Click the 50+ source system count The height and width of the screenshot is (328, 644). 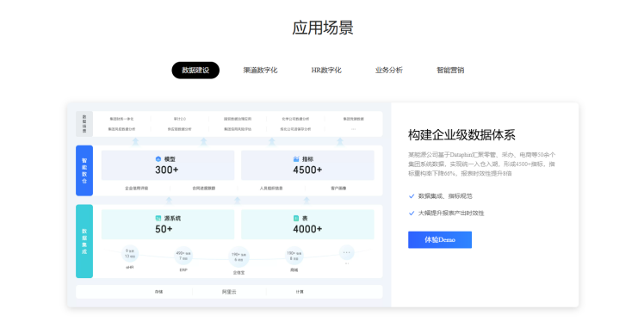pyautogui.click(x=164, y=229)
